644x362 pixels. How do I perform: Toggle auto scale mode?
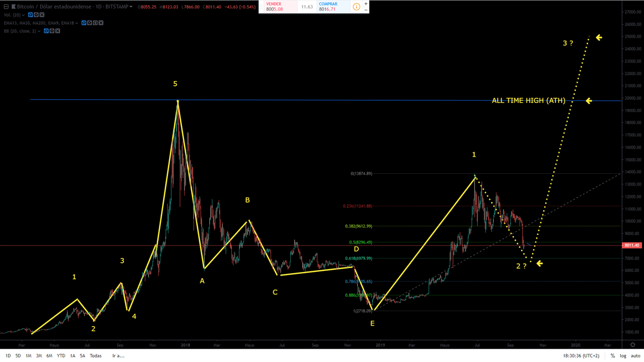635,356
